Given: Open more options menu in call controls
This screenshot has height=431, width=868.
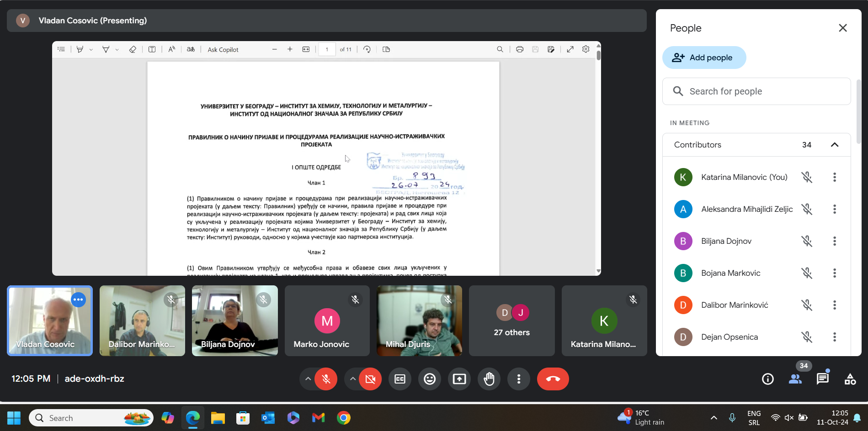Looking at the screenshot, I should click(x=519, y=379).
